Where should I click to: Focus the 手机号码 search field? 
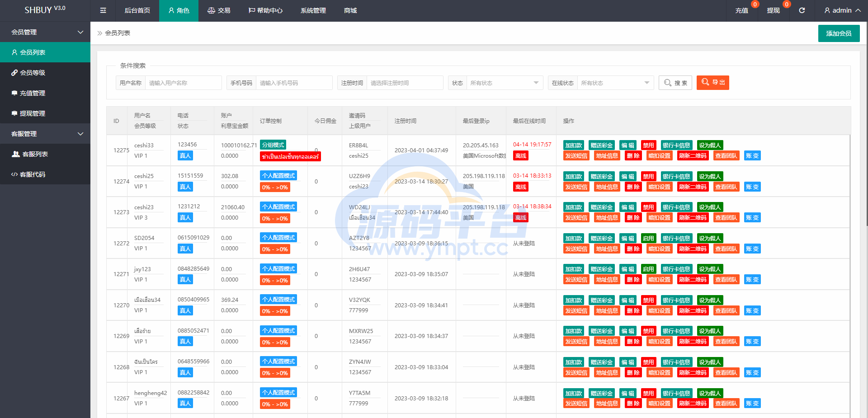click(294, 83)
